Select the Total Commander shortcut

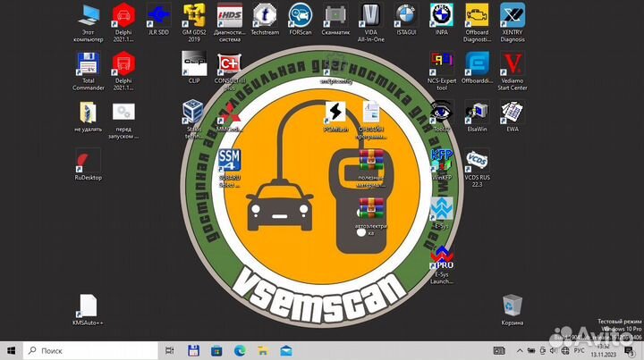point(88,66)
